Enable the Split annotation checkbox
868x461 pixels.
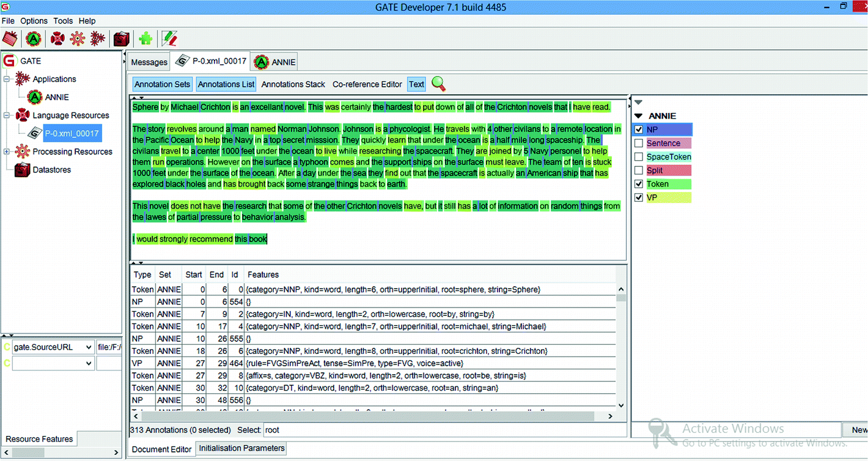pyautogui.click(x=639, y=170)
